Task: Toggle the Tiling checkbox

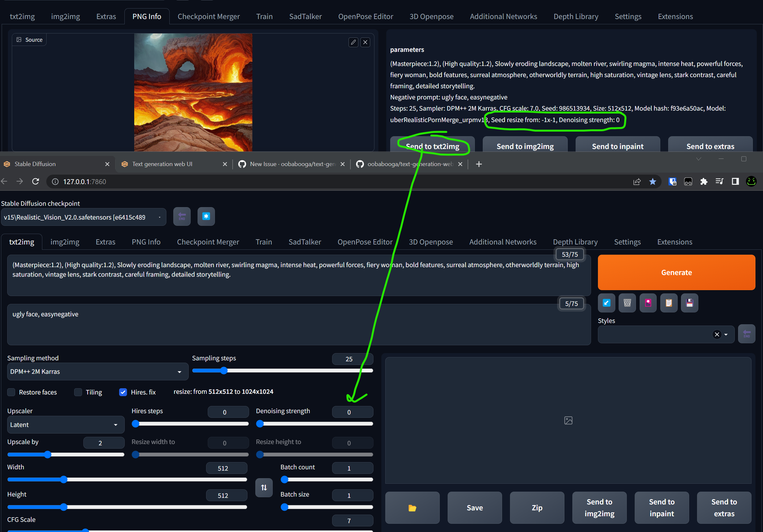Action: click(78, 392)
